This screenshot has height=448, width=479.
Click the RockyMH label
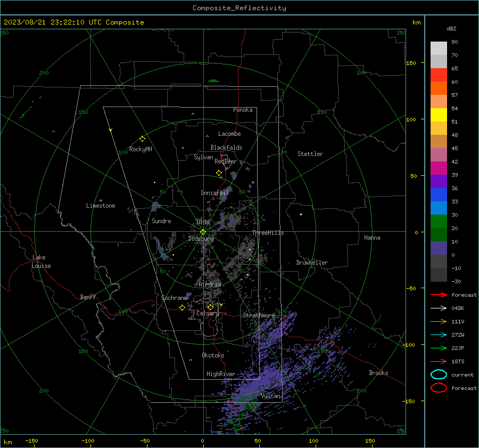tap(141, 149)
